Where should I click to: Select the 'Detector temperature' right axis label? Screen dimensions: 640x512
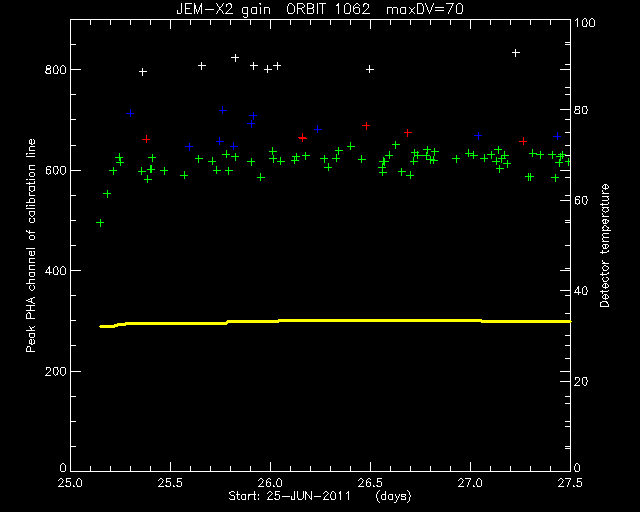click(x=604, y=245)
